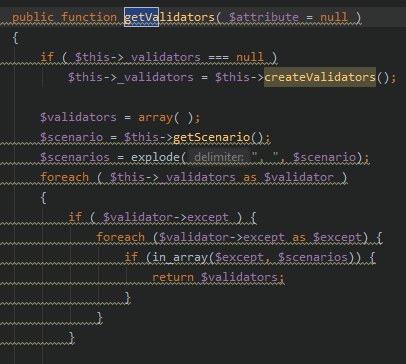
Task: Click the return keyword
Action: pos(173,277)
